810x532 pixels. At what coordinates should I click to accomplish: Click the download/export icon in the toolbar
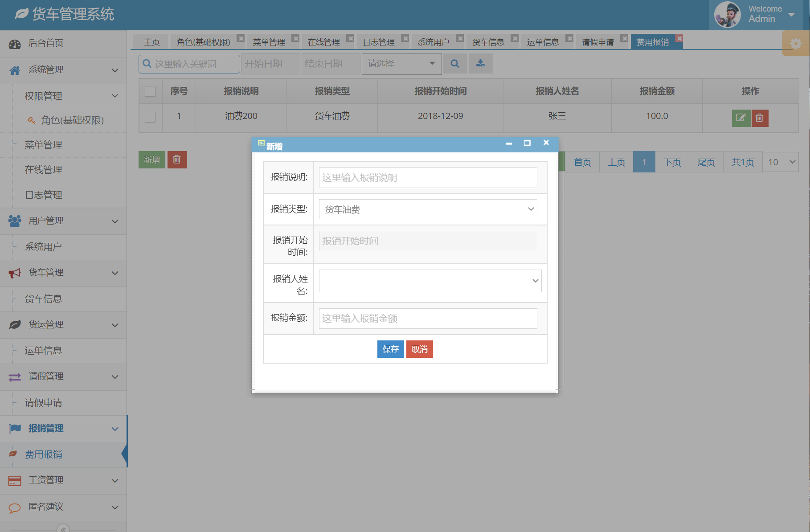coord(480,63)
